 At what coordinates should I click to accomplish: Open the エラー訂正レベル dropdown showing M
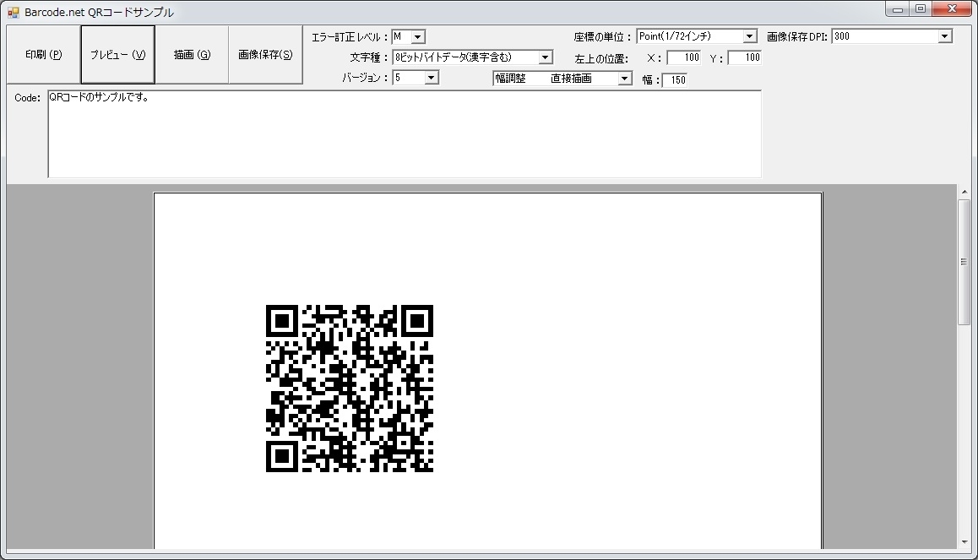(x=409, y=37)
